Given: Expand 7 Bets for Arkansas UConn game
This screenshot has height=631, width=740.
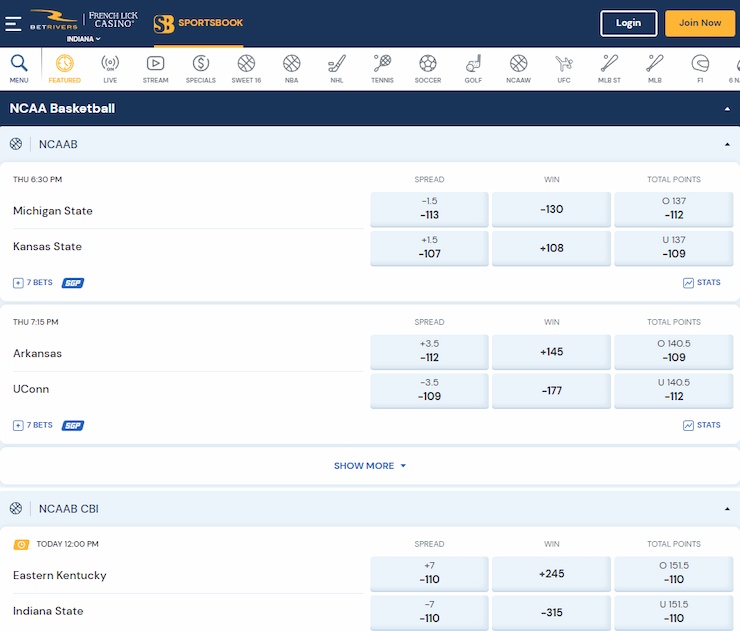Looking at the screenshot, I should 33,425.
